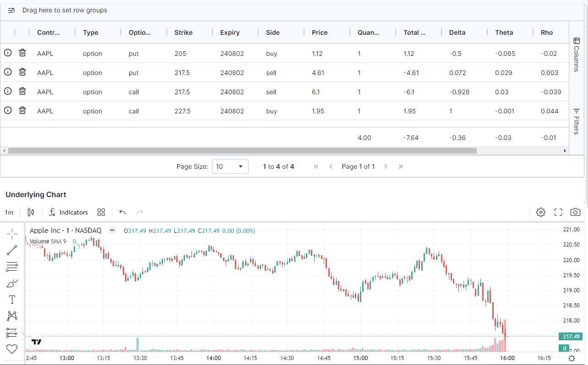
Task: Collapse the Apple Inc legend toggle
Action: (111, 231)
